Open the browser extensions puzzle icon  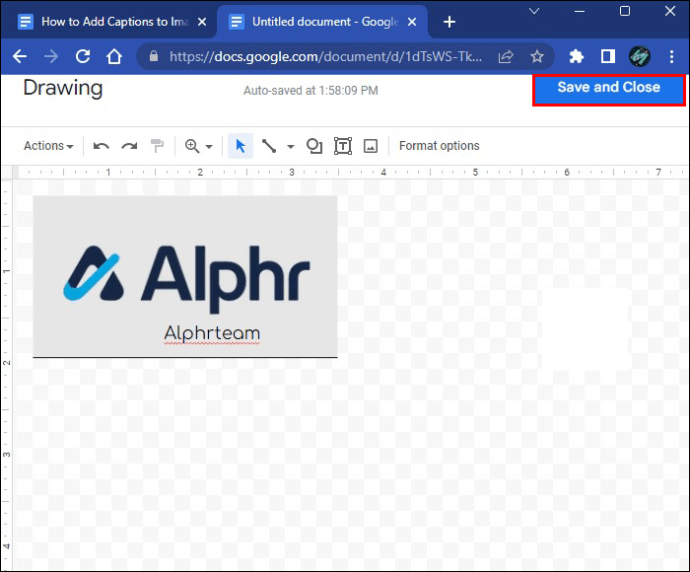click(x=576, y=56)
